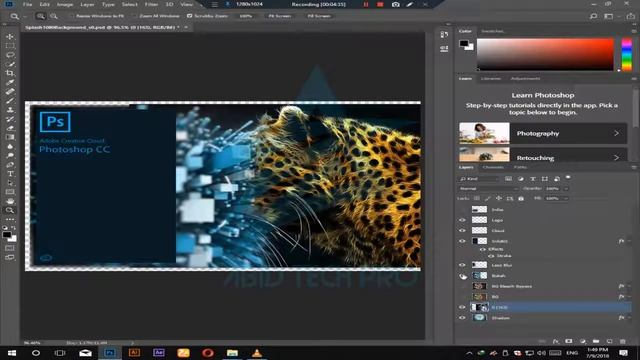The height and width of the screenshot is (360, 640).
Task: Select the Pen tool
Action: (x=10, y=165)
